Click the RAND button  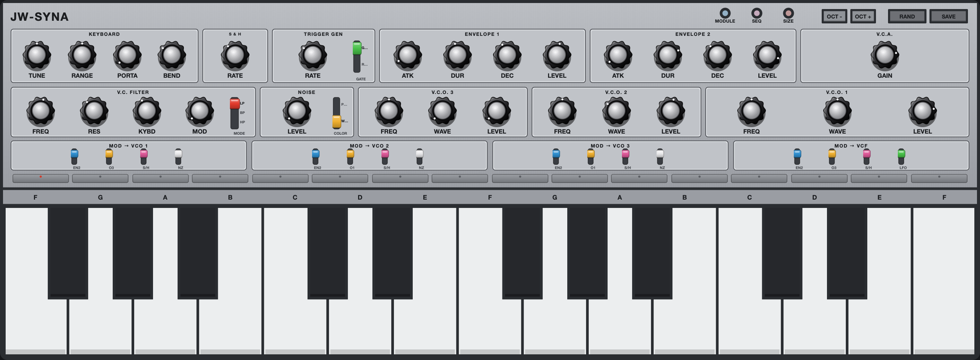(x=907, y=16)
